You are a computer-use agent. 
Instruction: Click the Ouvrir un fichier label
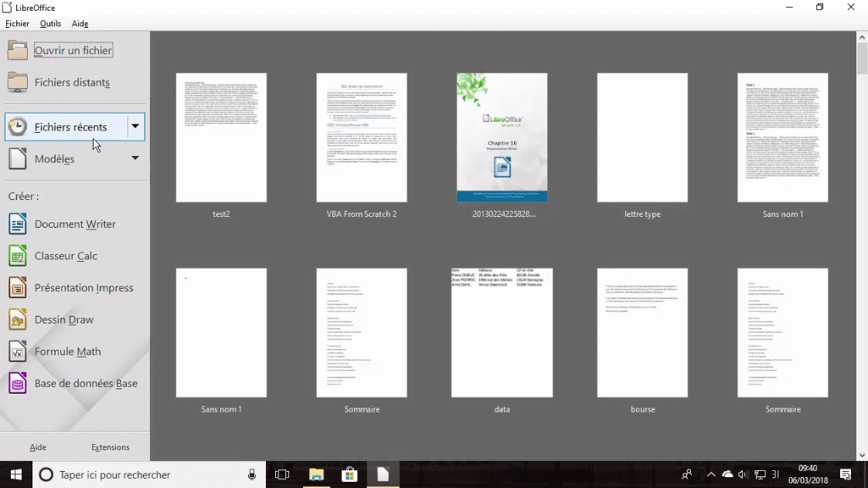click(x=73, y=50)
